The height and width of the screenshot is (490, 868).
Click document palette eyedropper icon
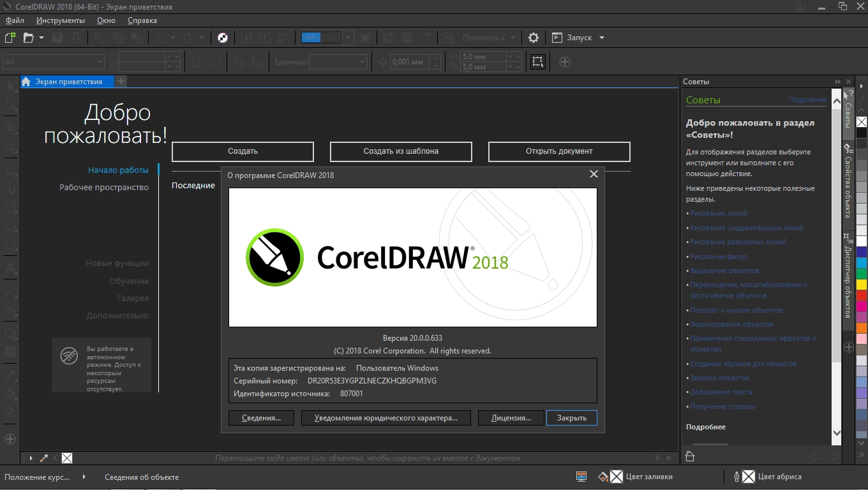44,458
